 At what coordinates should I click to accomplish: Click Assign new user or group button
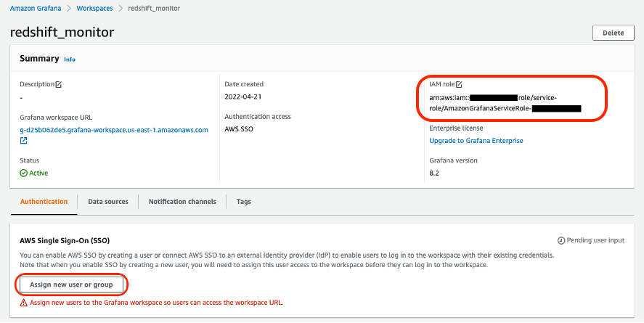[x=71, y=285]
